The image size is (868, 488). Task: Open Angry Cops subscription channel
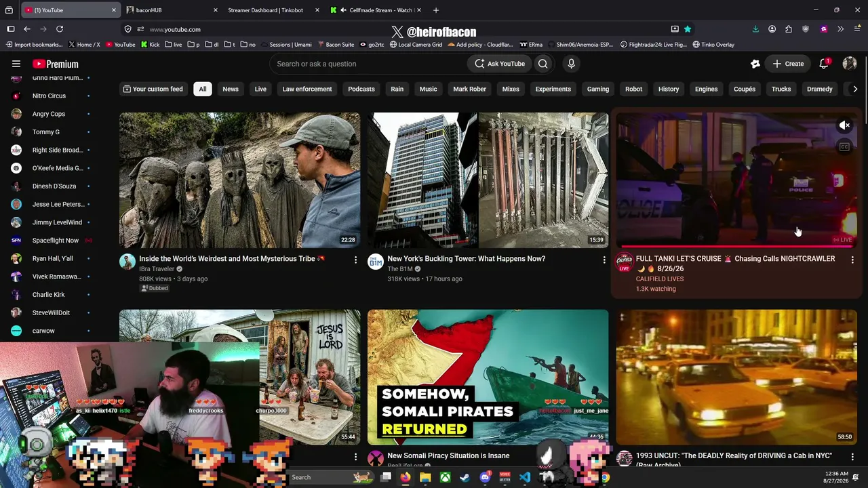tap(49, 114)
